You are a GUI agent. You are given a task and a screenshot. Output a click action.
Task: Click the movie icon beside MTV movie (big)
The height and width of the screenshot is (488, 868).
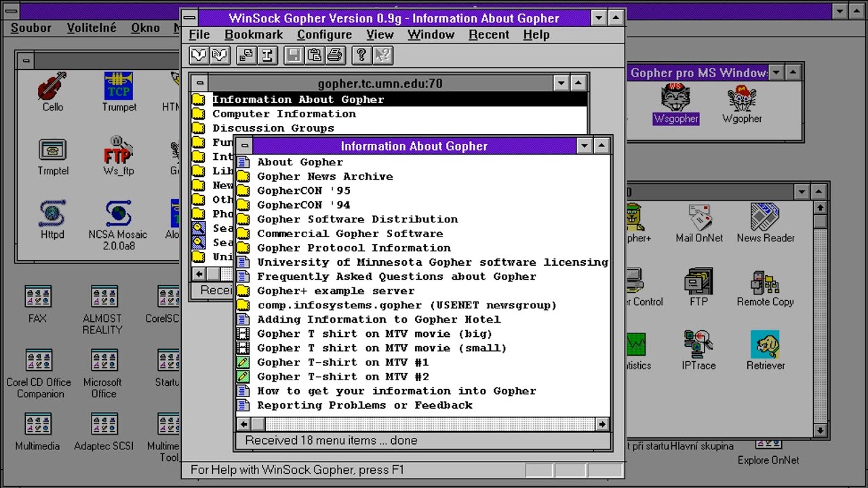point(243,333)
